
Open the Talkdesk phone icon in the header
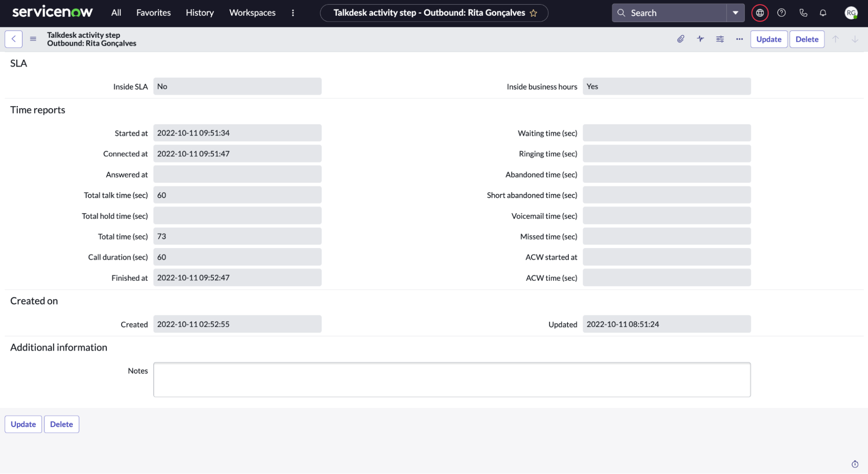803,13
